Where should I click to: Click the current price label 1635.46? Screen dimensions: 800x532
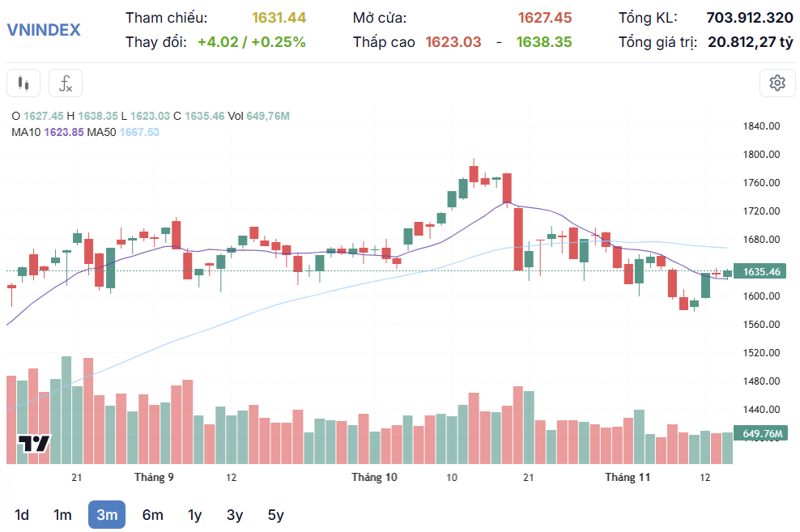[760, 272]
